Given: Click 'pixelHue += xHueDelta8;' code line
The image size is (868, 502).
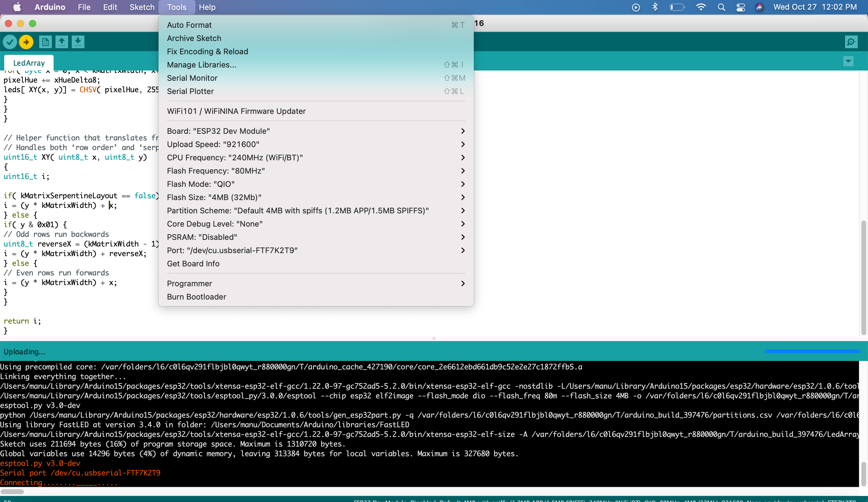Looking at the screenshot, I should click(52, 80).
